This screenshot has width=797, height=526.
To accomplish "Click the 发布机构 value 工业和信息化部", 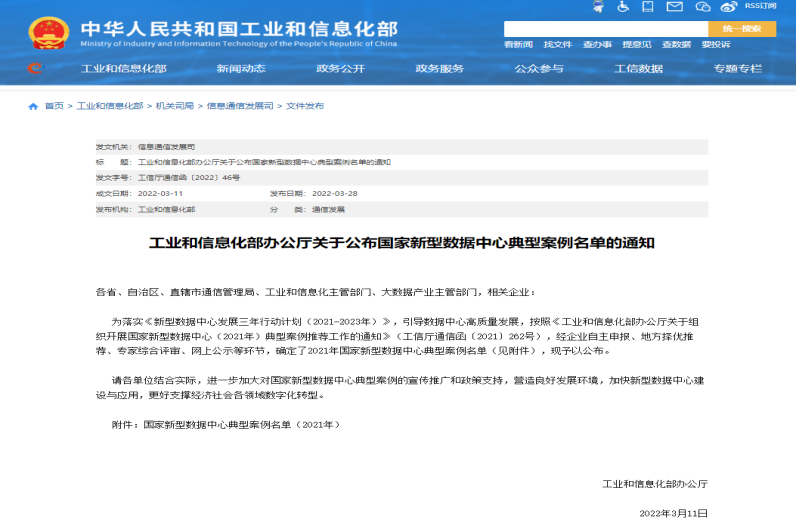I will pyautogui.click(x=166, y=209).
